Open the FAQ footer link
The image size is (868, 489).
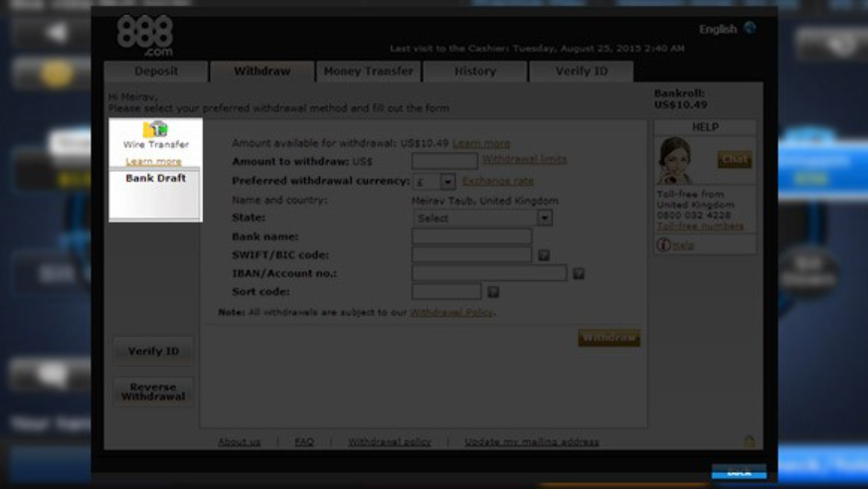[x=304, y=441]
